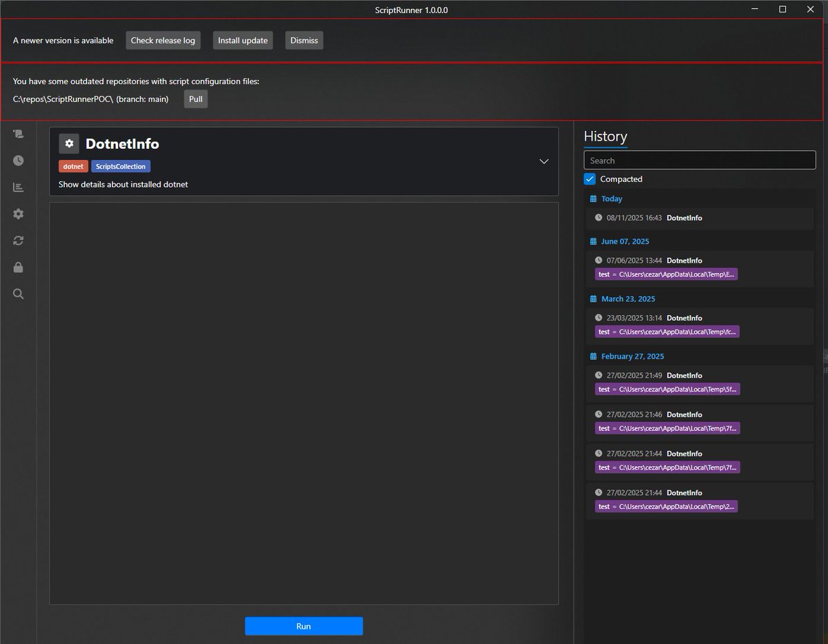Viewport: 828px width, 644px height.
Task: Click the March 23, 2025 date header
Action: pos(629,299)
